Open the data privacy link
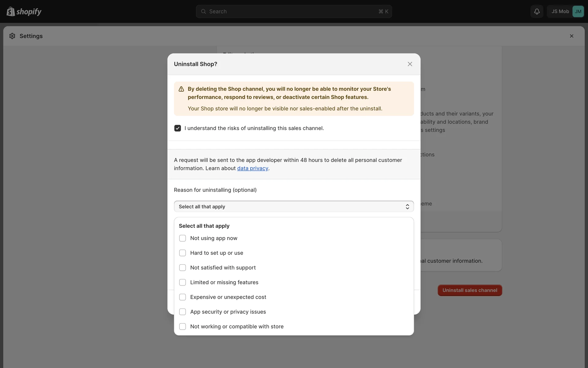This screenshot has width=588, height=368. 252,168
